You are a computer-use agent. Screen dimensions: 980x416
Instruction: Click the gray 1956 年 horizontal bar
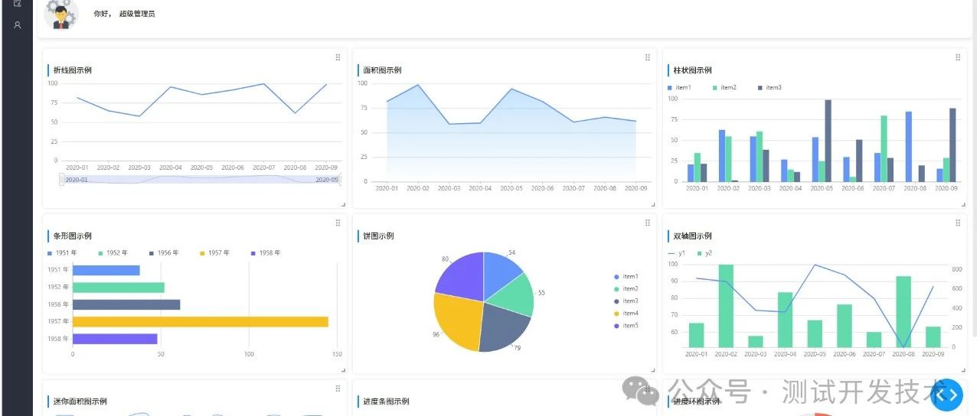click(x=126, y=304)
